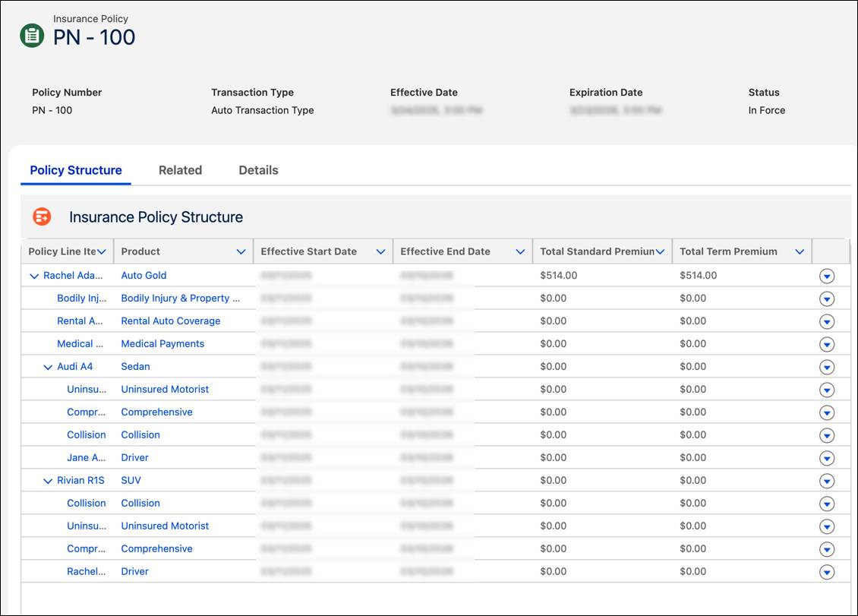Open the Rivian R1S line item link
This screenshot has width=858, height=616.
(80, 480)
